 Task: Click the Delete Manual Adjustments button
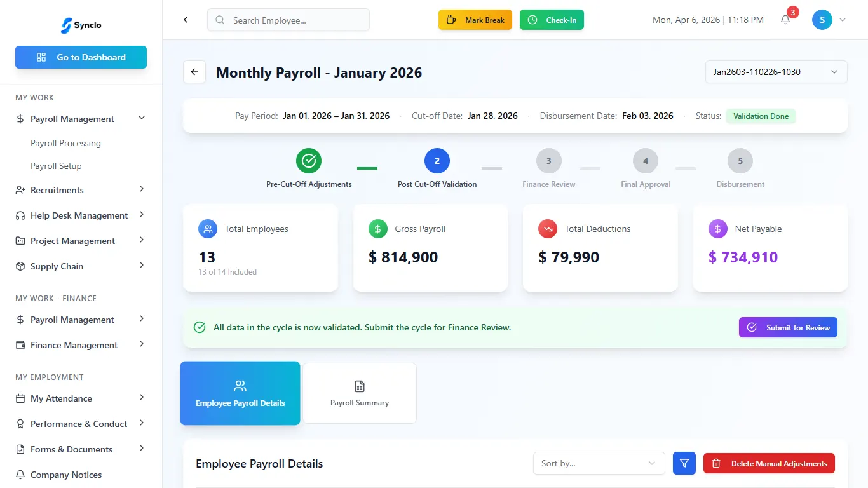point(769,463)
